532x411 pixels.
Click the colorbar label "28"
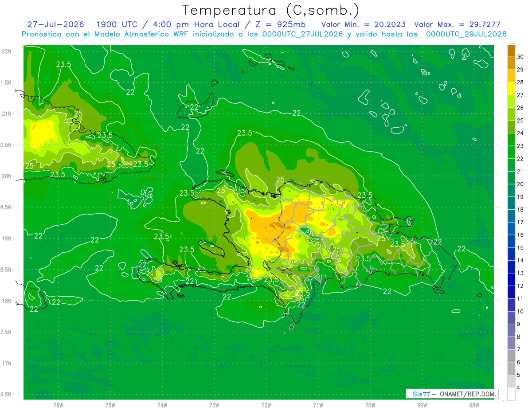coord(520,82)
